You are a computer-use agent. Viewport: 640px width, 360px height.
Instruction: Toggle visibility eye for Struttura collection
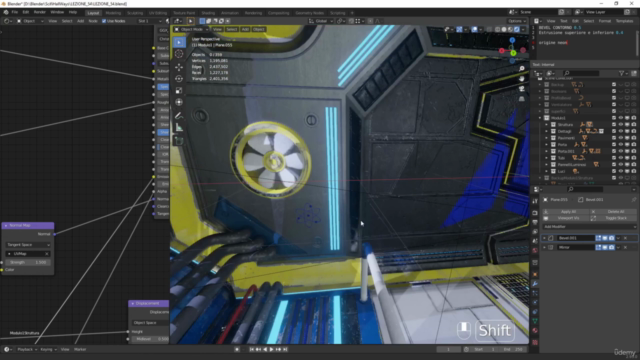click(x=620, y=124)
